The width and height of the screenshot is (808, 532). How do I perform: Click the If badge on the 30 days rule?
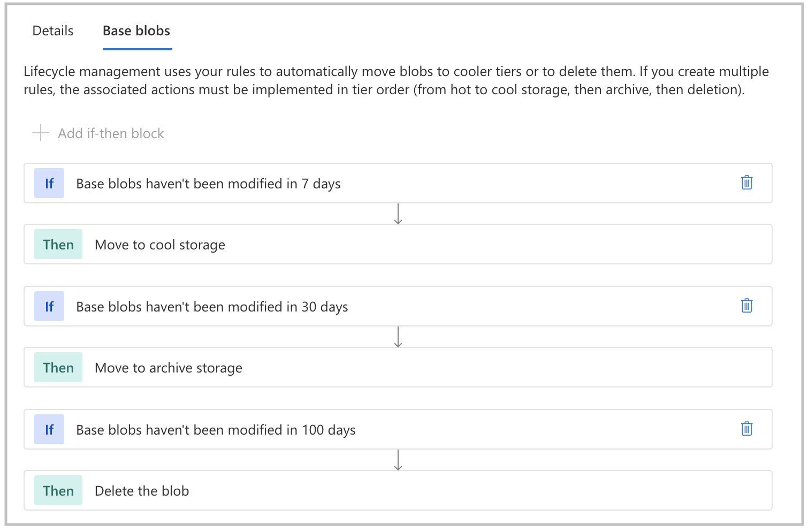[x=49, y=307]
